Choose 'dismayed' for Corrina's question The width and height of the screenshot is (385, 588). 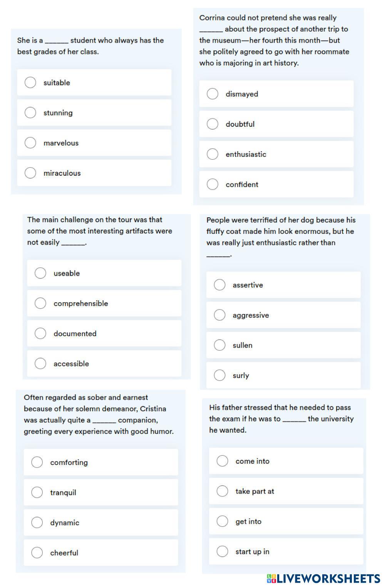(213, 94)
